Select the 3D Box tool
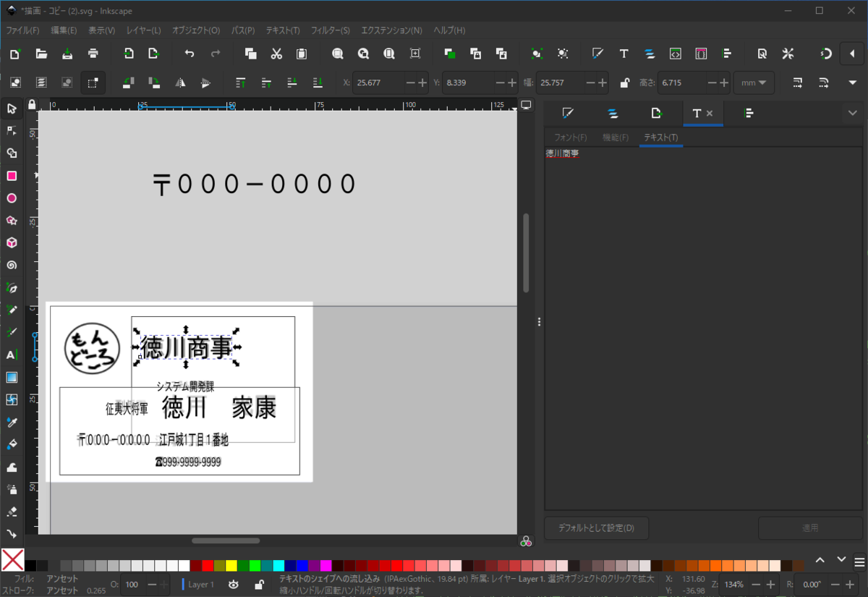 click(12, 243)
